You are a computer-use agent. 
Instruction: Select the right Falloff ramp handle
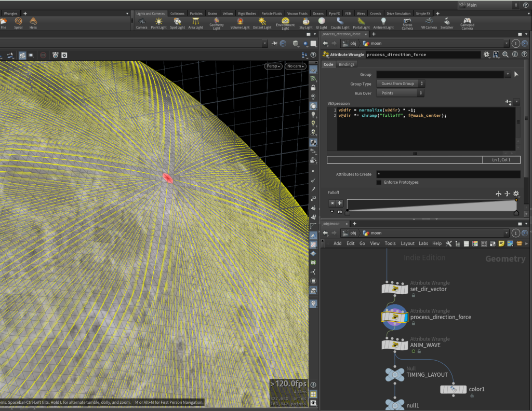[516, 212]
